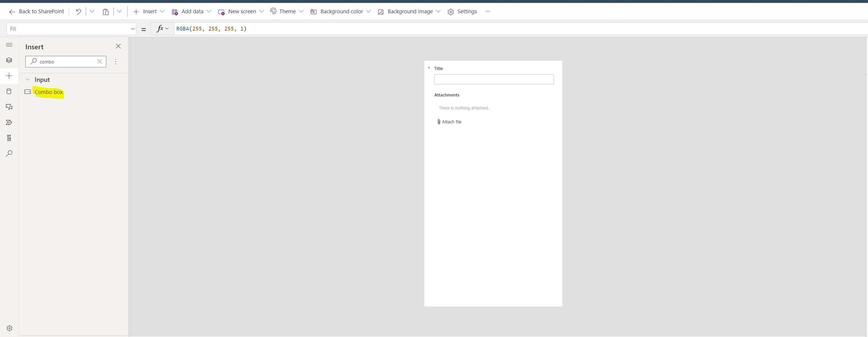Open the Data panel from left rail
This screenshot has width=868, height=337.
click(x=9, y=91)
